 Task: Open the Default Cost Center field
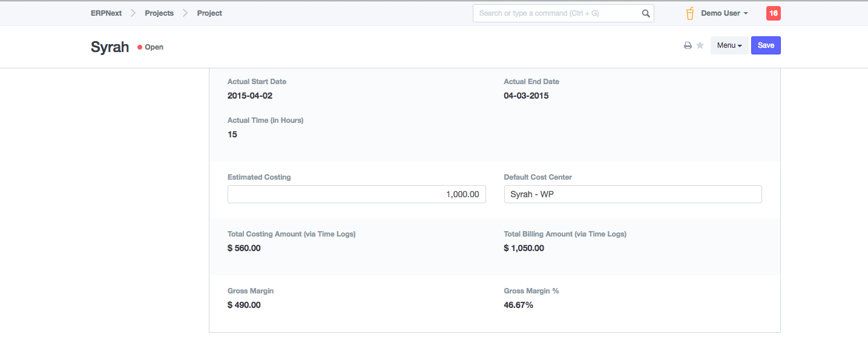pos(633,194)
